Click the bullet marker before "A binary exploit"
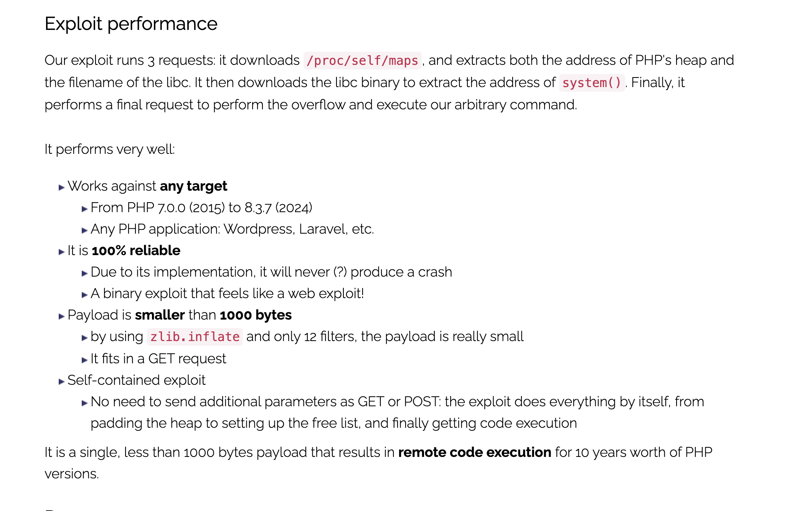The height and width of the screenshot is (511, 812). coord(84,295)
